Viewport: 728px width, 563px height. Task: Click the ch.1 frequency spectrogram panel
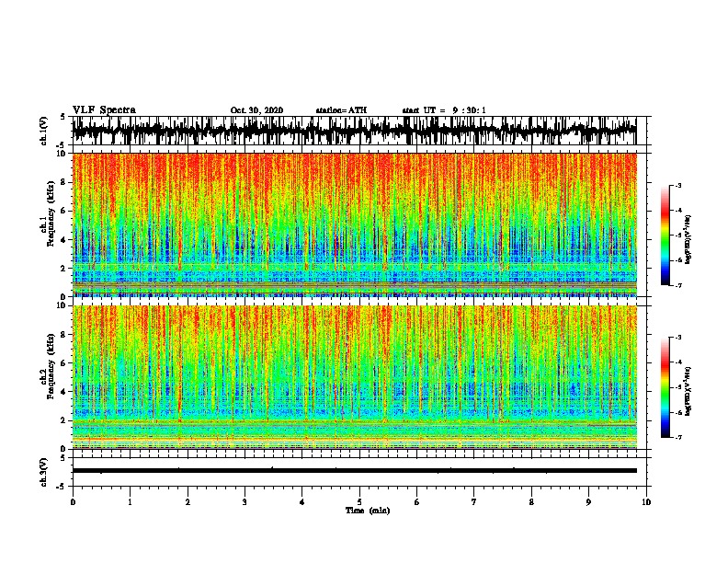click(x=354, y=224)
